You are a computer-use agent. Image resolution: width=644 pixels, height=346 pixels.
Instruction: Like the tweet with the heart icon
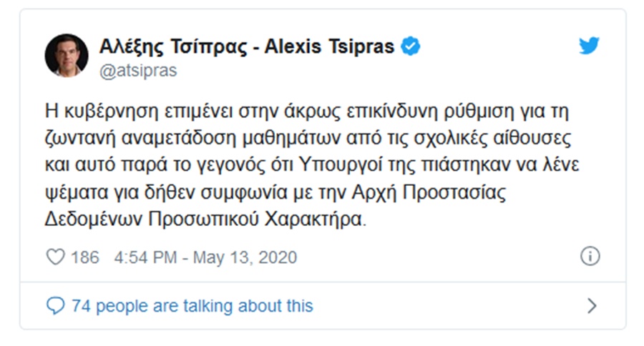tap(55, 257)
